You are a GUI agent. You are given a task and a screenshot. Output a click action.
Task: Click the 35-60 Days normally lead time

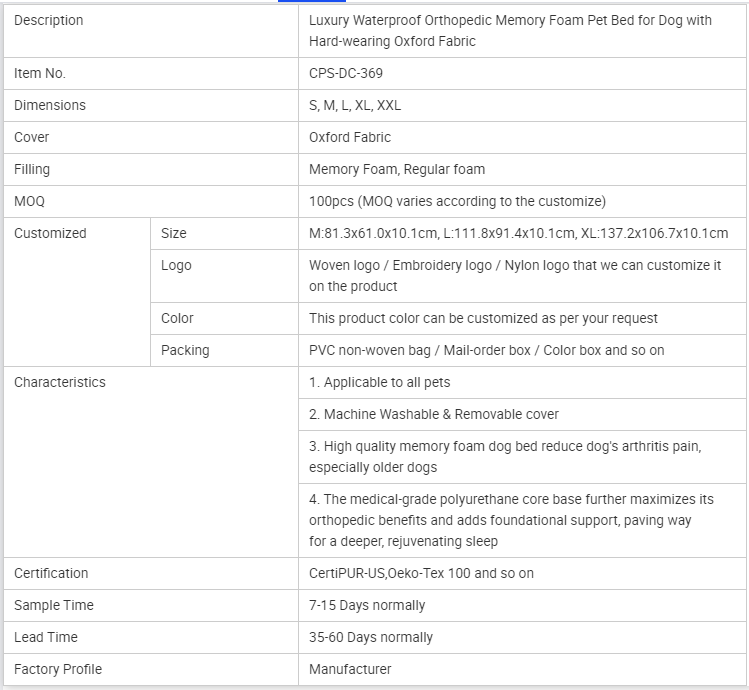371,637
